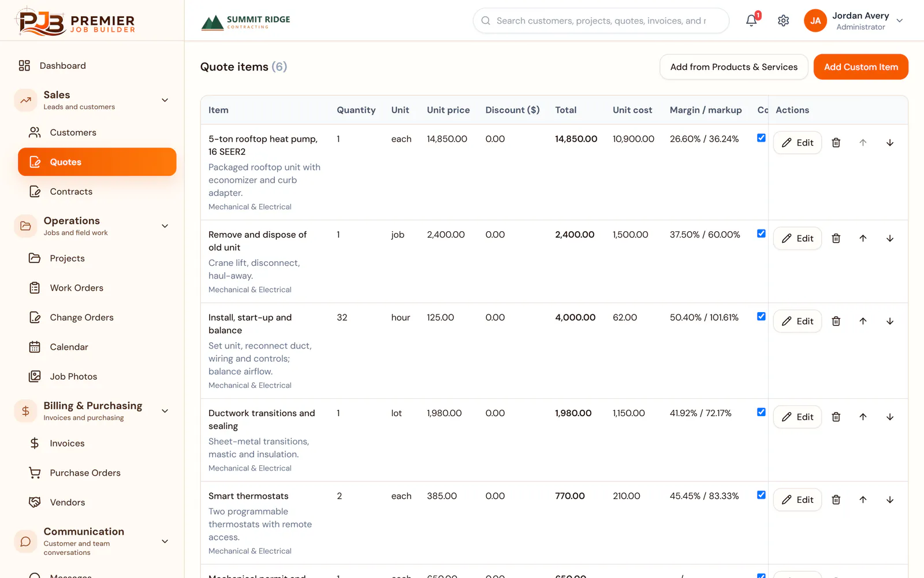Move Smart thermostats item up
Image resolution: width=924 pixels, height=578 pixels.
(x=863, y=500)
